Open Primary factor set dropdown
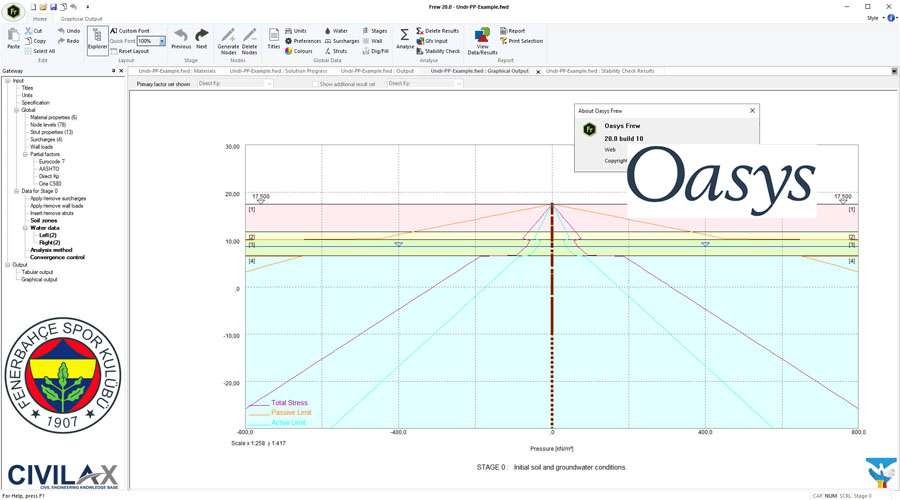Viewport: 900px width, 500px height. (x=268, y=84)
